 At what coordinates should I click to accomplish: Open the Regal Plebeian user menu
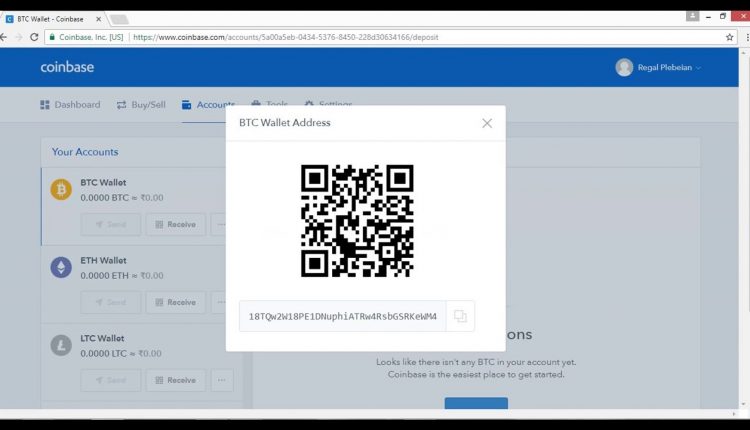[x=658, y=67]
